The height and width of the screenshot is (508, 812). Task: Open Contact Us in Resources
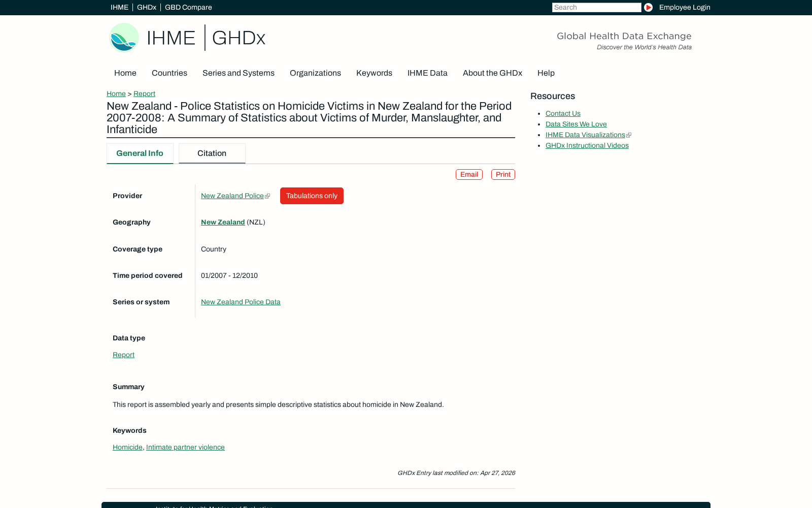click(563, 113)
